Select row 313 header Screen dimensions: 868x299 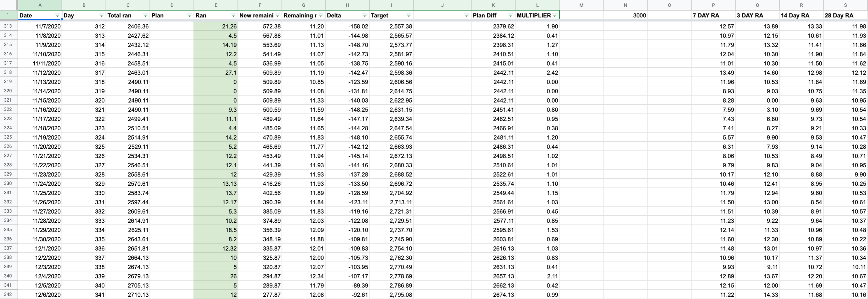8,26
